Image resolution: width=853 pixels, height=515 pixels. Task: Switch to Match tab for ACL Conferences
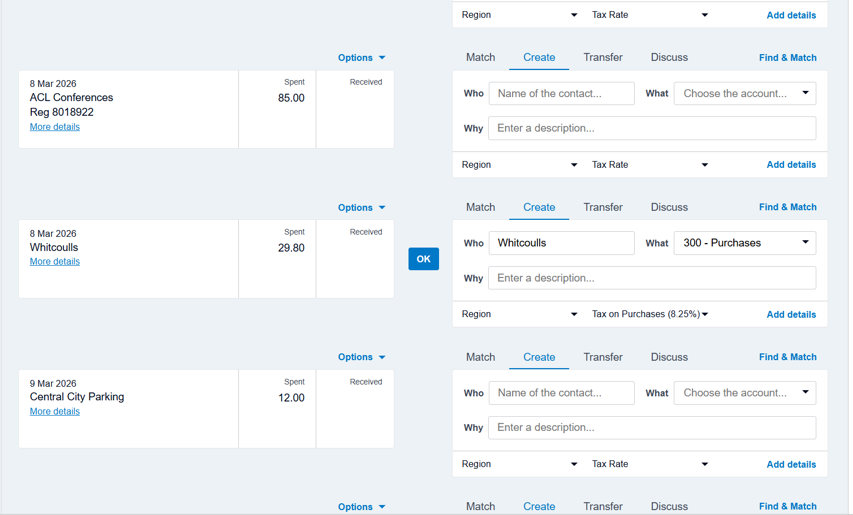point(480,58)
